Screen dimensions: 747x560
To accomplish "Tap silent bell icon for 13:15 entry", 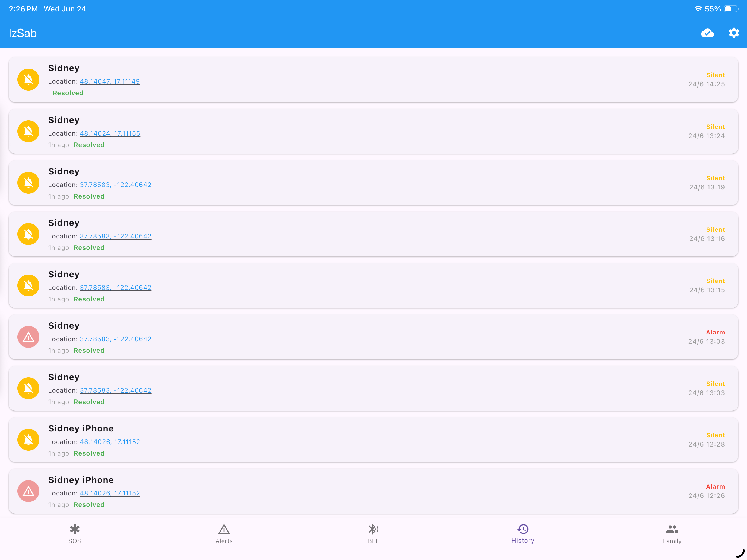I will pyautogui.click(x=28, y=285).
